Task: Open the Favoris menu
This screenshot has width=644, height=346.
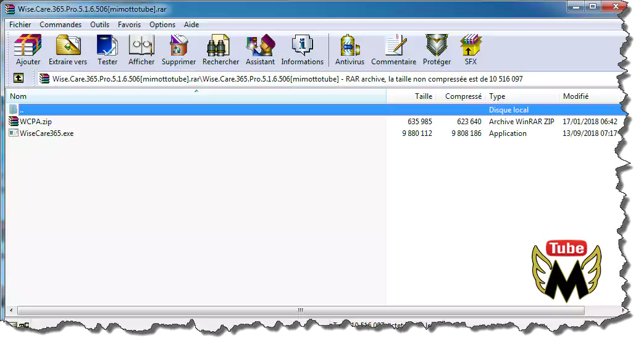Action: 130,25
